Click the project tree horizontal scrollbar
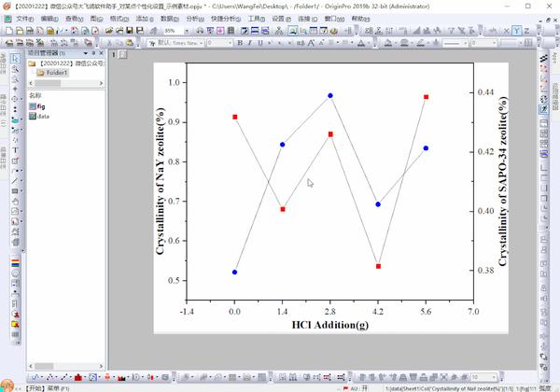This screenshot has height=392, width=560. point(66,83)
